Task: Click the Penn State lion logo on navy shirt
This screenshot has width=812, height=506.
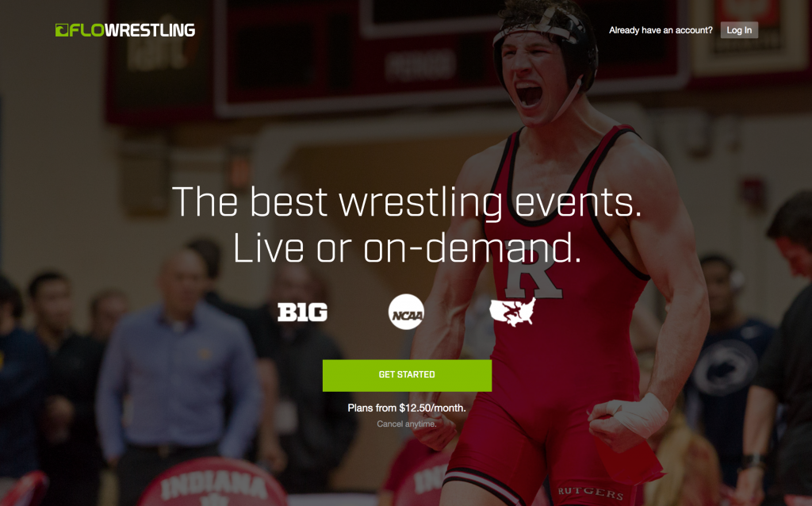Action: click(x=724, y=369)
